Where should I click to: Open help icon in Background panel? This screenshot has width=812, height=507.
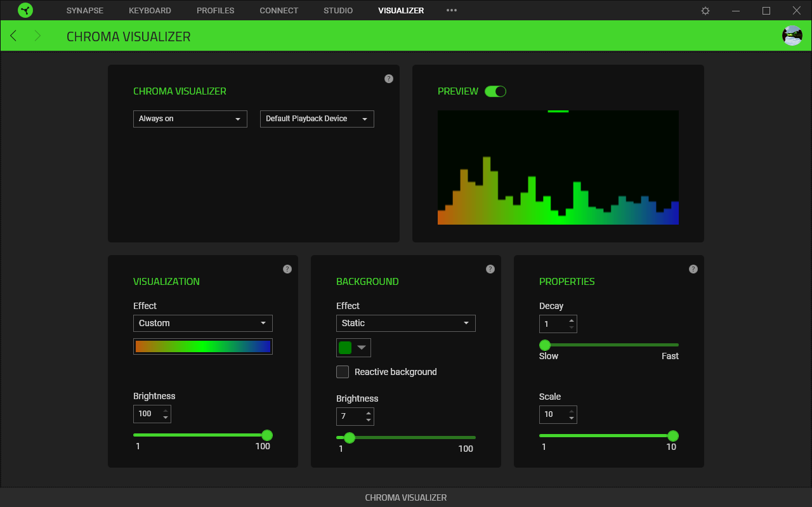coord(490,269)
